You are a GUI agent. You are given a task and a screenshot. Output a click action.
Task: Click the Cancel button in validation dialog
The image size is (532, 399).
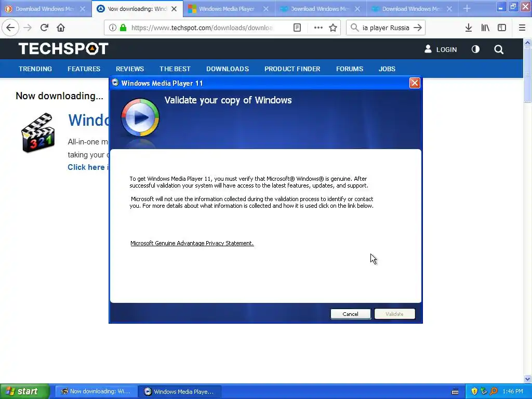[x=351, y=314]
